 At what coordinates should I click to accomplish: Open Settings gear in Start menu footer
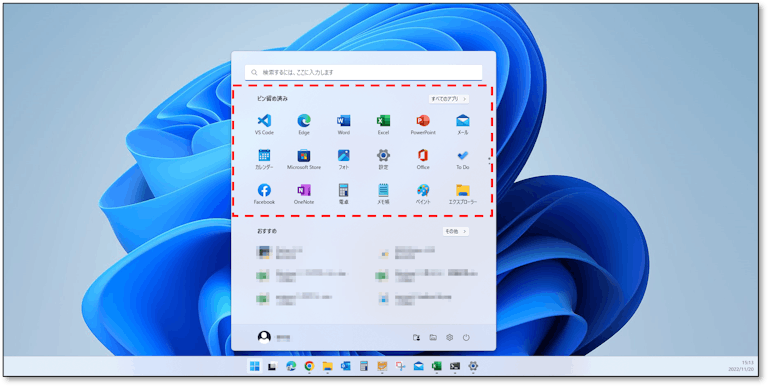pyautogui.click(x=450, y=337)
